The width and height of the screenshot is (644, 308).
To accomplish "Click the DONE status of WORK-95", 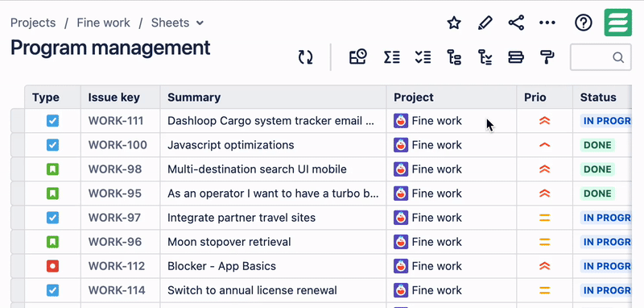I will pyautogui.click(x=597, y=194).
